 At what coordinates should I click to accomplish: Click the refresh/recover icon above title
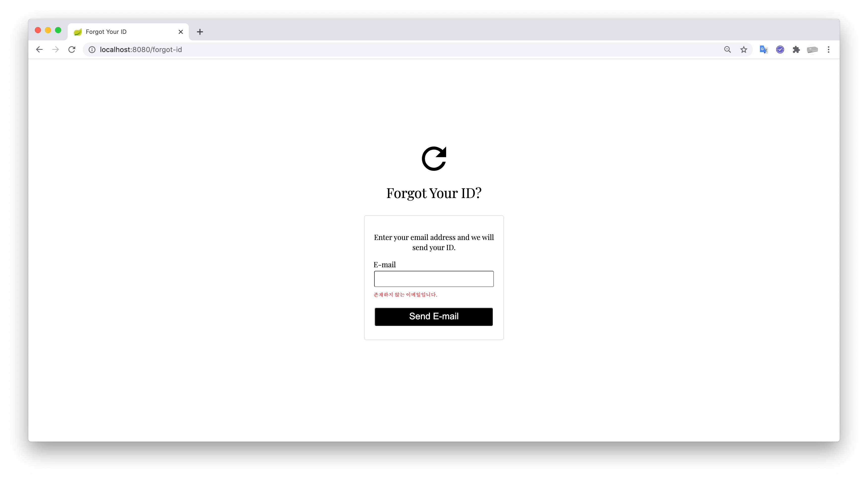[434, 158]
